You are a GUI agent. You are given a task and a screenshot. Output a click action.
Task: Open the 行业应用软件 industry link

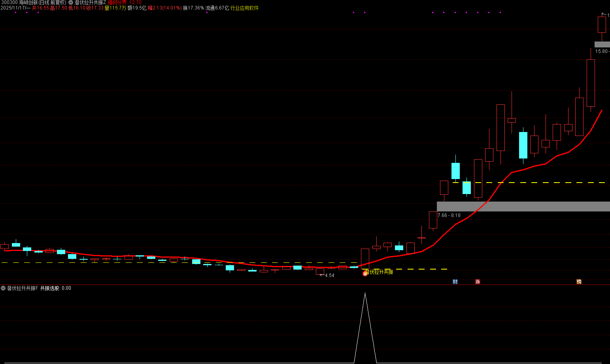pyautogui.click(x=245, y=8)
